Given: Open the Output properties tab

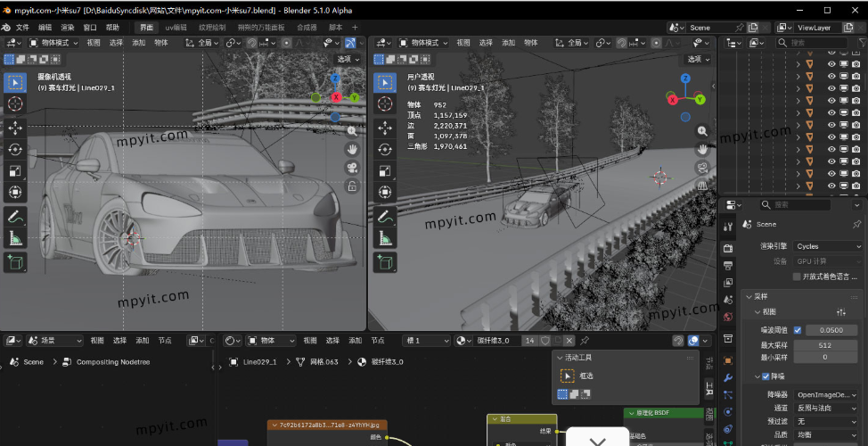Looking at the screenshot, I should click(x=728, y=266).
